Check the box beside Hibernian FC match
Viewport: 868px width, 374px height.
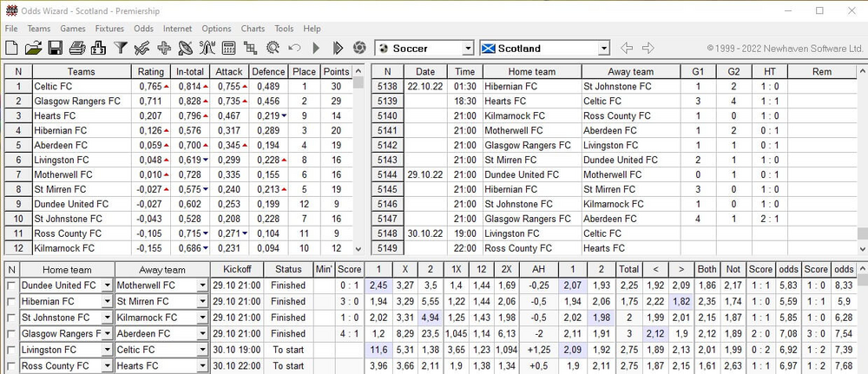pos(11,301)
